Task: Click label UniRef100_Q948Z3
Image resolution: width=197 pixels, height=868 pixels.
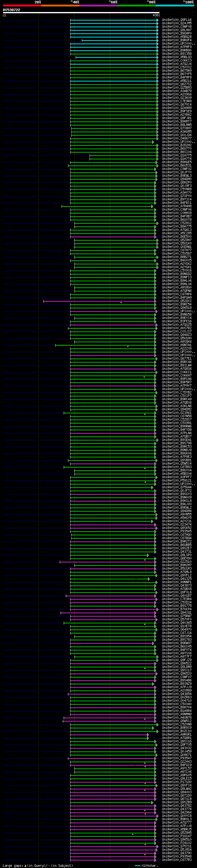Action: click(x=177, y=335)
